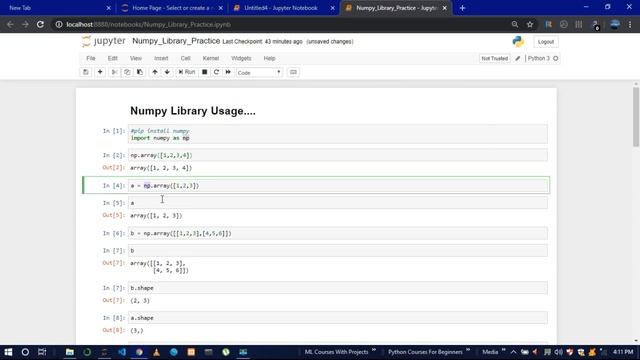Open the Edit menu

click(x=113, y=58)
